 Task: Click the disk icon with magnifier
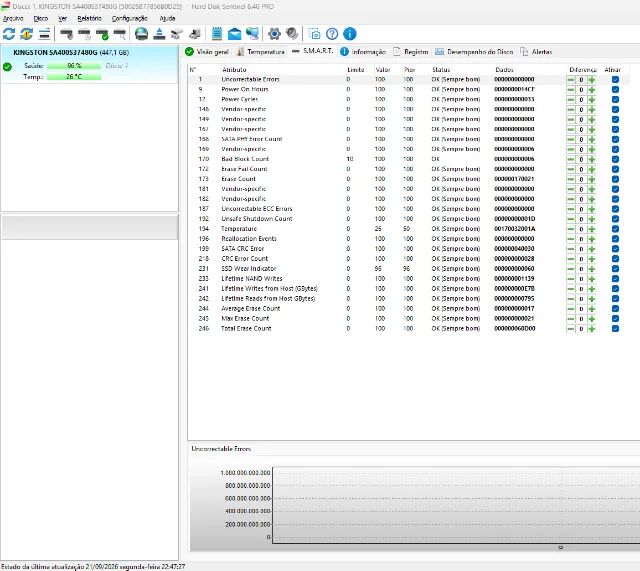(x=120, y=34)
